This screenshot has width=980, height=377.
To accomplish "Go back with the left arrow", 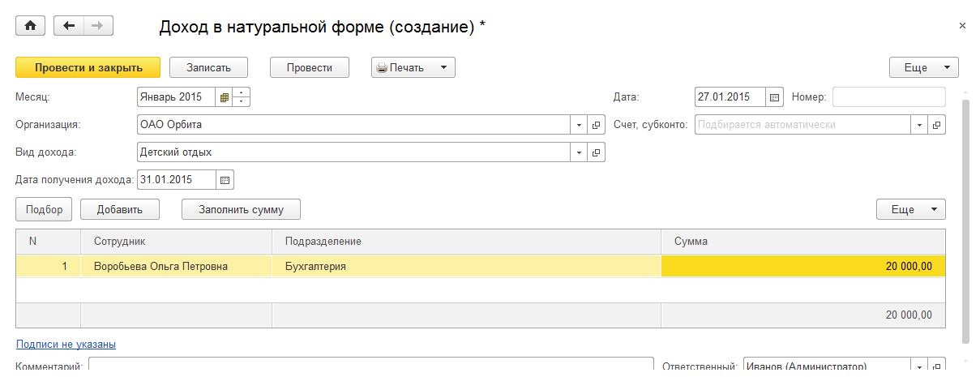I will pyautogui.click(x=69, y=26).
